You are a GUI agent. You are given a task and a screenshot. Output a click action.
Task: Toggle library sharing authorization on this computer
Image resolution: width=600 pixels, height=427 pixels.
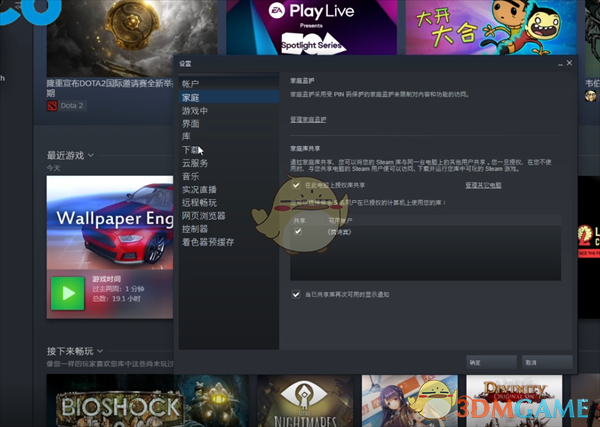(x=296, y=185)
